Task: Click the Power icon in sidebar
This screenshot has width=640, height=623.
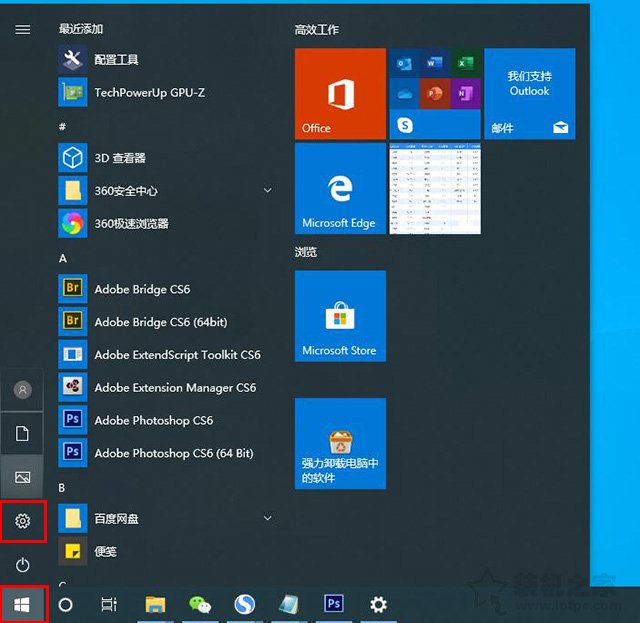Action: point(22,565)
